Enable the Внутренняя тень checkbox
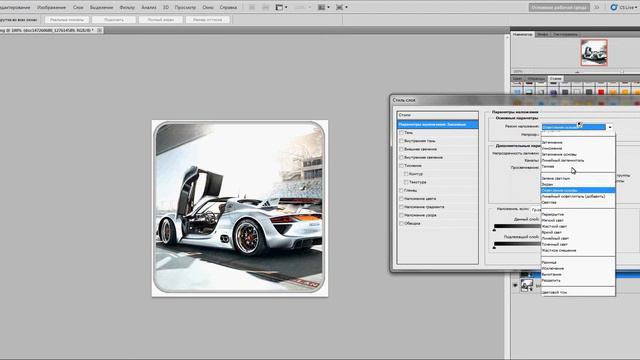The height and width of the screenshot is (360, 640). tap(401, 141)
